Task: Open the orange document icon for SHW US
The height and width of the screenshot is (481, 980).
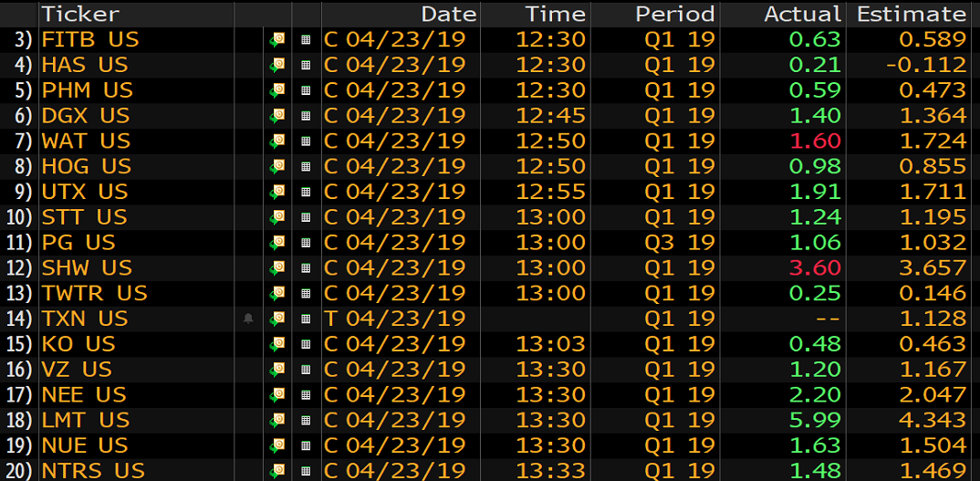Action: pyautogui.click(x=276, y=267)
